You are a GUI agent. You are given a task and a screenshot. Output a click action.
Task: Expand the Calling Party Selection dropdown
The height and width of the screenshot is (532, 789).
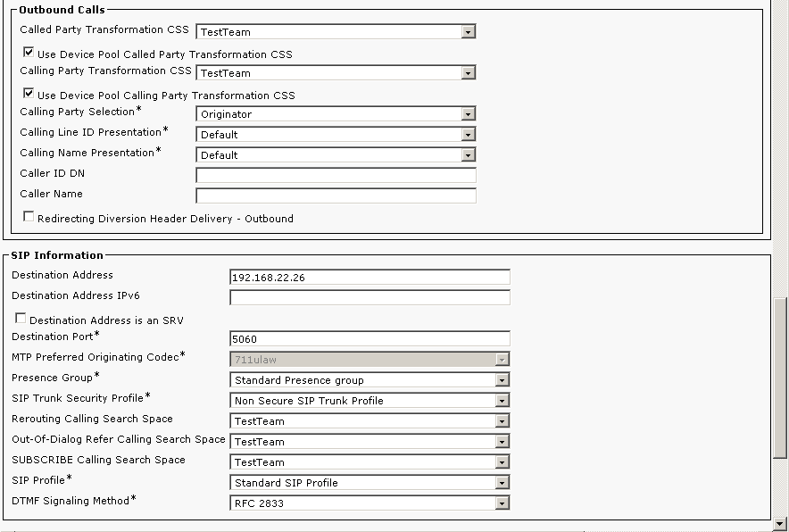click(336, 114)
